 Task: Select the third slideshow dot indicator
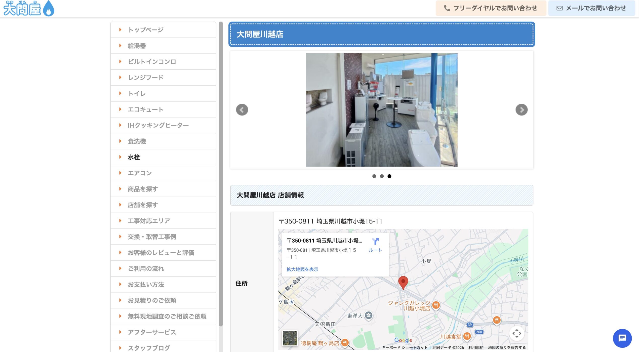389,176
